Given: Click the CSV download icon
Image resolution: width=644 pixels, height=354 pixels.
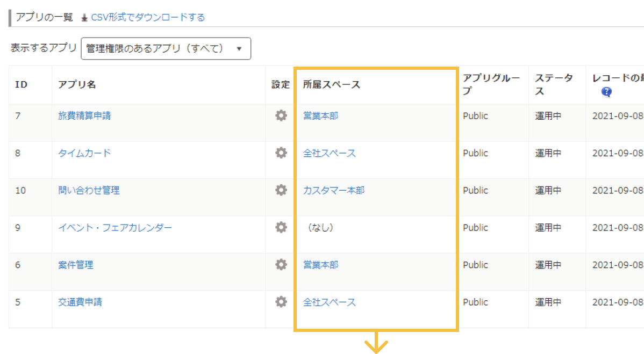Looking at the screenshot, I should coord(84,18).
